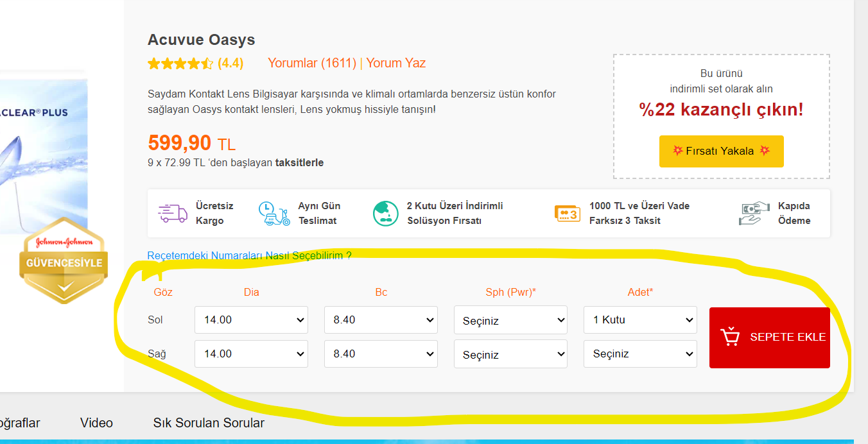
Task: Click the star rating icons
Action: pos(180,64)
